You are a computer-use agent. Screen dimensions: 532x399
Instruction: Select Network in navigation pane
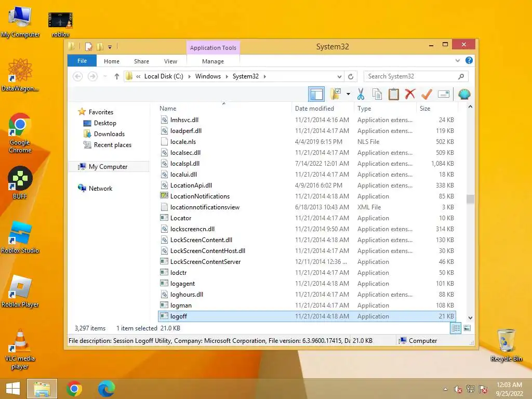[x=100, y=188]
